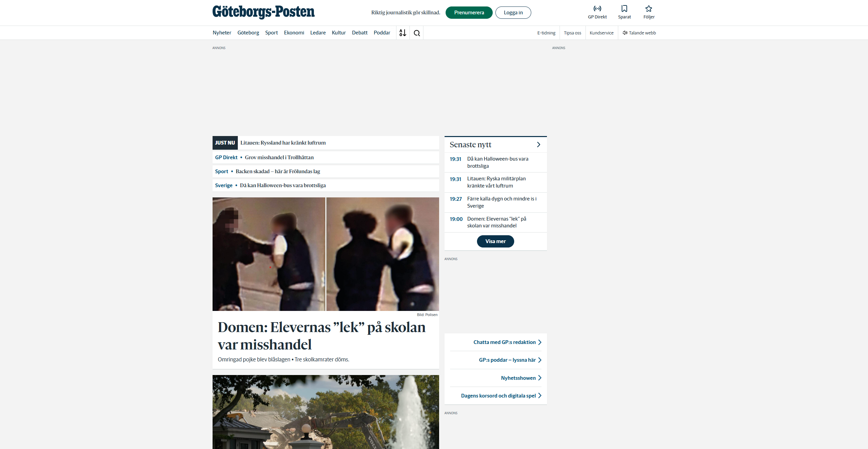
Task: Open the Sparat bookmark icon
Action: click(624, 9)
